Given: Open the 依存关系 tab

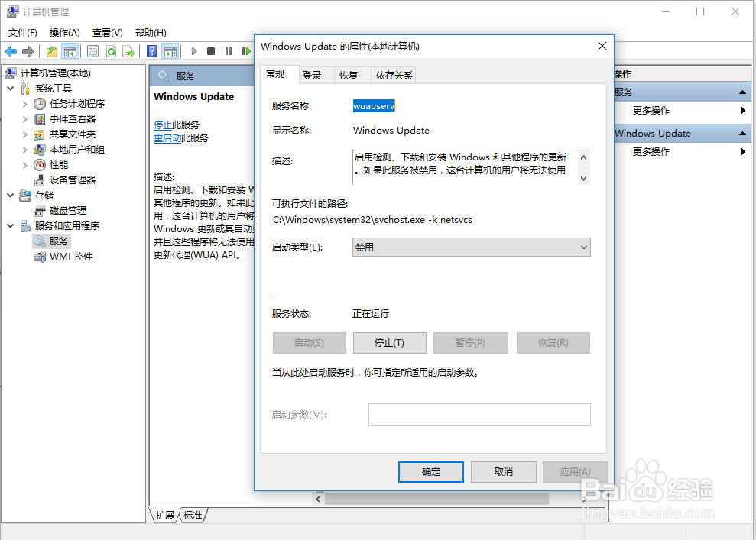Looking at the screenshot, I should coord(394,75).
